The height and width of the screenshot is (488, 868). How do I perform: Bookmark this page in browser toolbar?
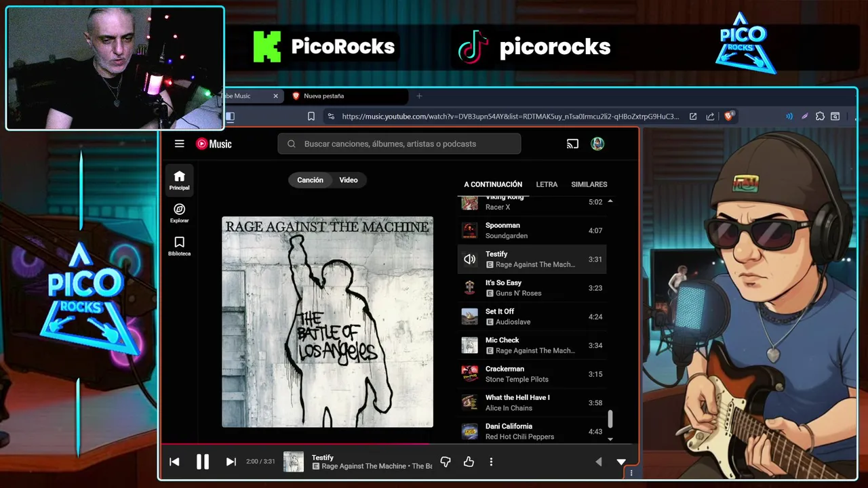[x=311, y=116]
